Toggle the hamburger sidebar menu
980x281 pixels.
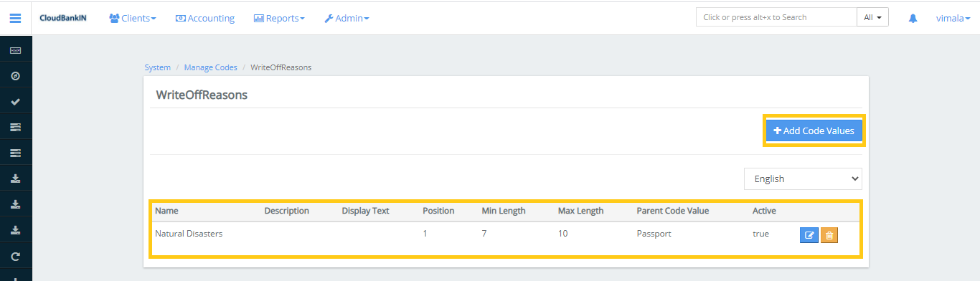[15, 18]
